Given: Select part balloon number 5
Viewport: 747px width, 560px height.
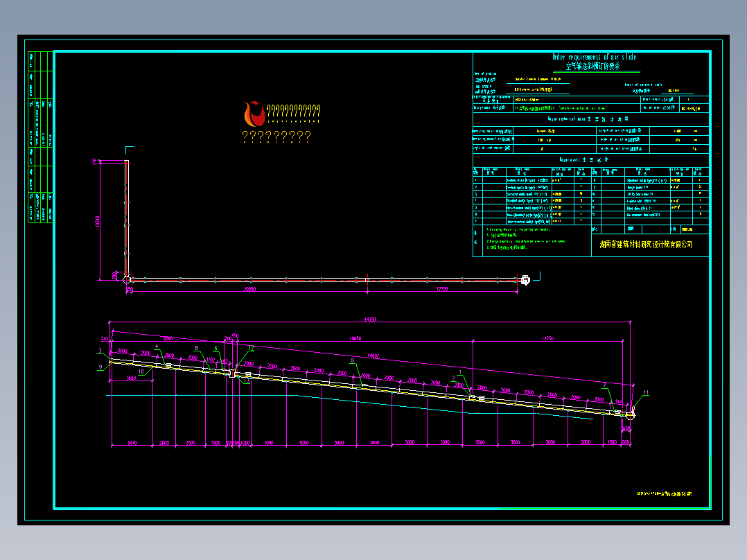Looking at the screenshot, I should point(197,348).
